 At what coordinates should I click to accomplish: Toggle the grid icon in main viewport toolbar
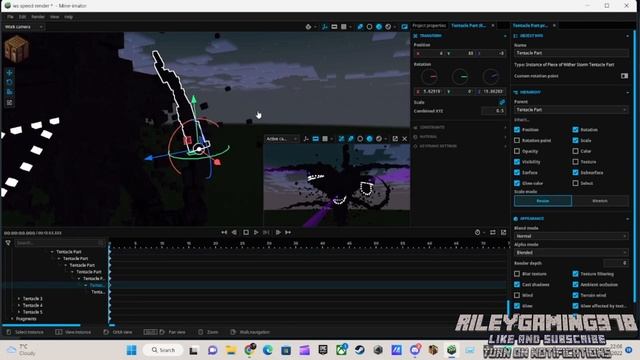(x=344, y=27)
